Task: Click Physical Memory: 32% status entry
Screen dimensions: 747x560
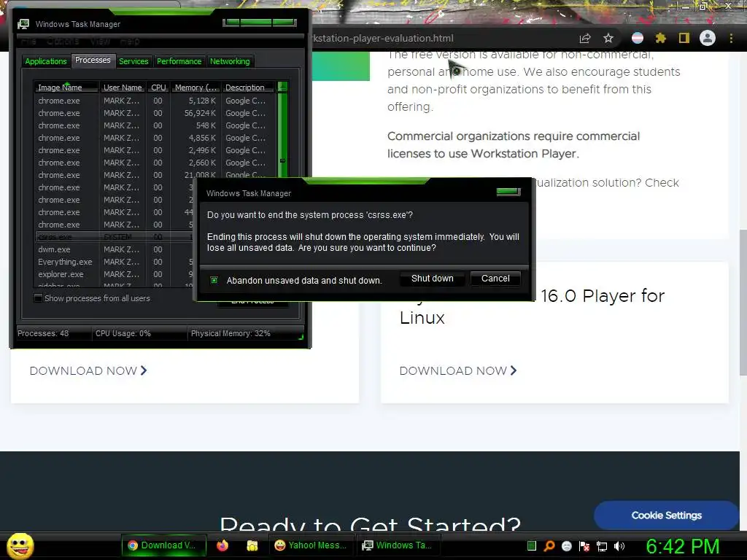Action: coord(231,333)
